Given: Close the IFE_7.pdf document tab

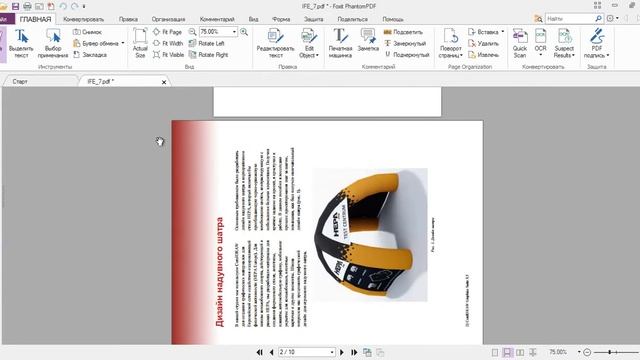Looking at the screenshot, I should 164,82.
